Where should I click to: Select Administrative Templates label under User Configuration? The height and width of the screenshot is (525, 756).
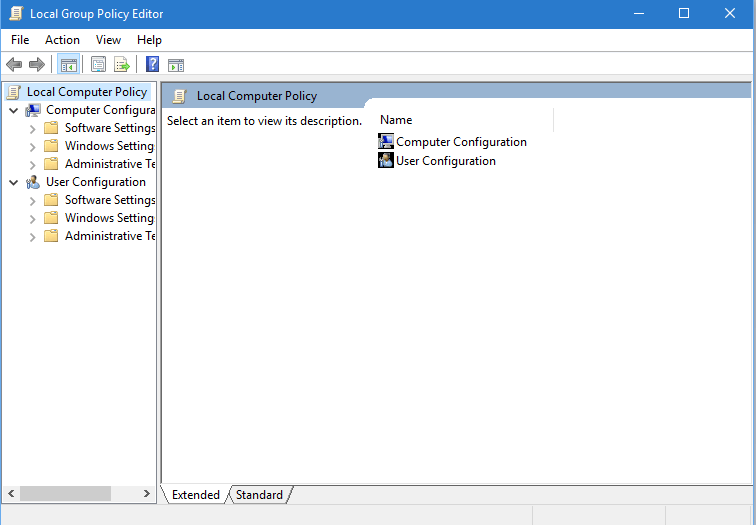click(110, 236)
